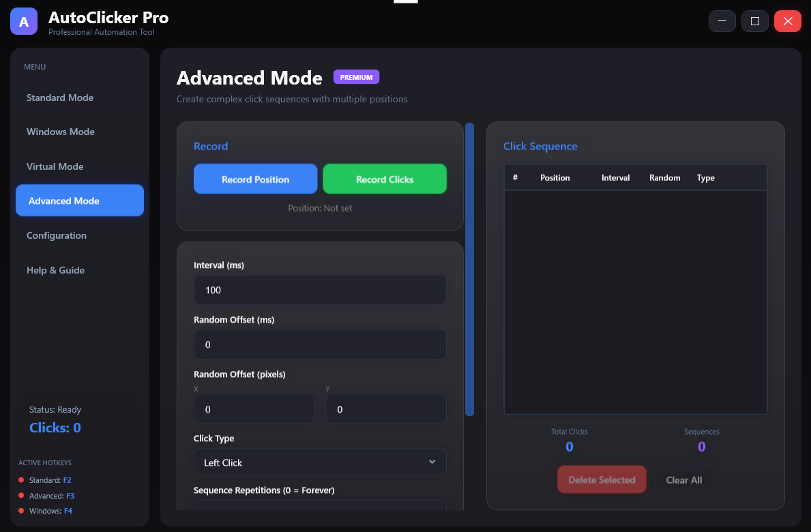Screen dimensions: 811x532
Task: Start recording with Record Clicks
Action: (385, 178)
